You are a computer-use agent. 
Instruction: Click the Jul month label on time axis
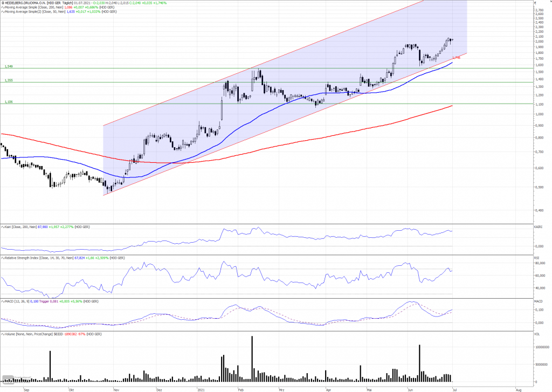(x=455, y=390)
